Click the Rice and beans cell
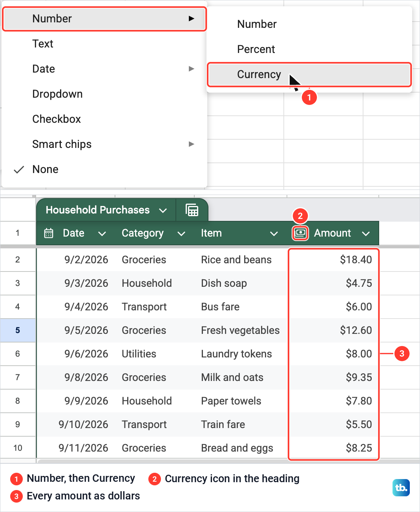The image size is (420, 512). coord(241,260)
